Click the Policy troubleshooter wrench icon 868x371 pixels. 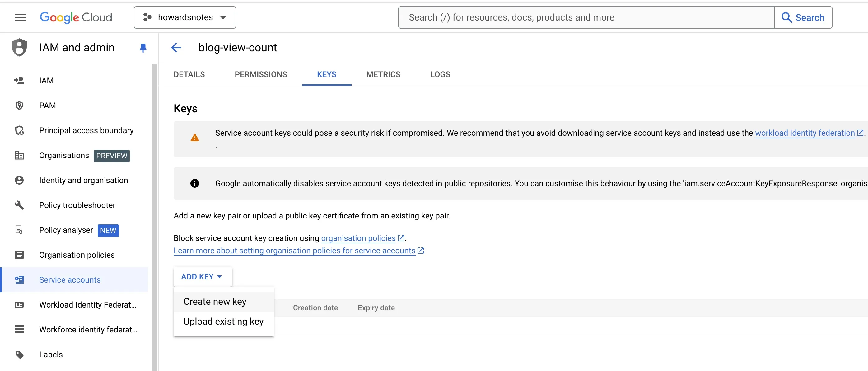click(x=19, y=205)
